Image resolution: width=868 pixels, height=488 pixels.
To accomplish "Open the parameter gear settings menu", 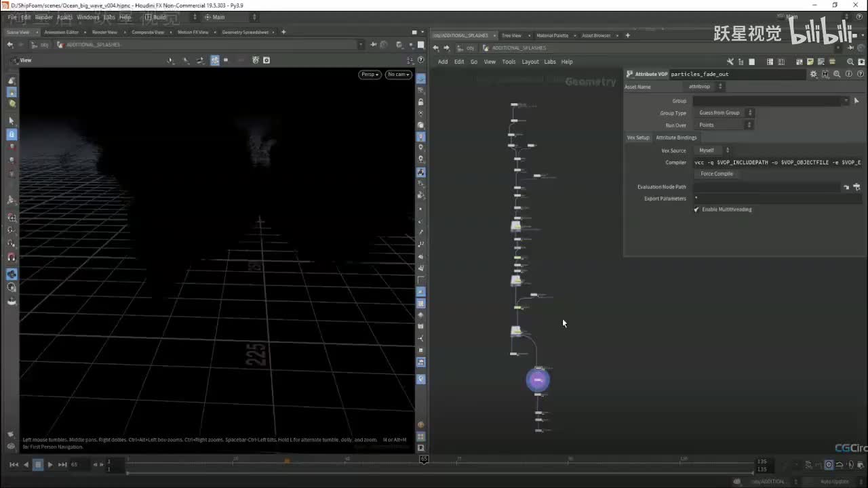I will (814, 74).
